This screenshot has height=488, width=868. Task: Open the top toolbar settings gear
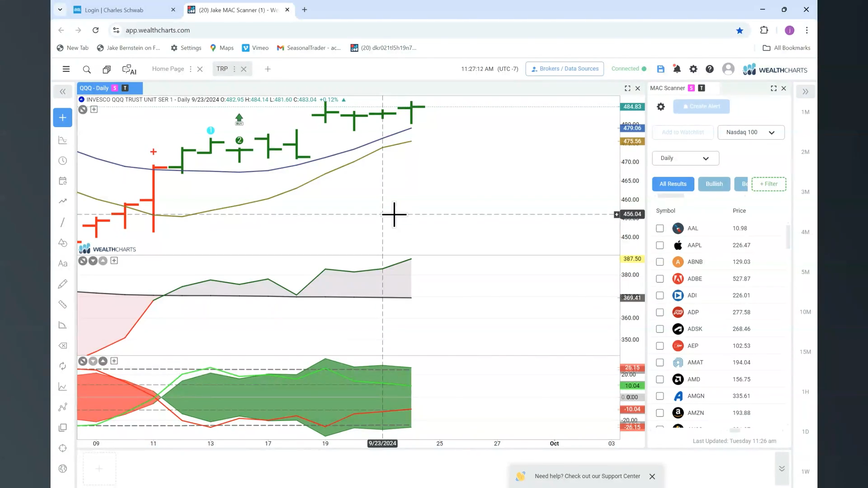click(693, 69)
